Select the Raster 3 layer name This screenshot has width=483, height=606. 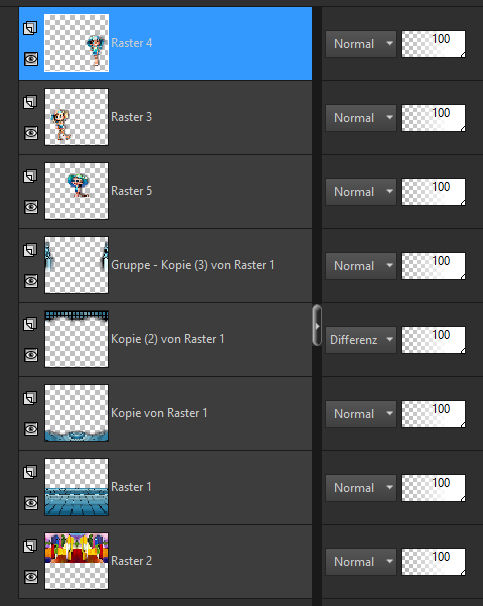131,117
